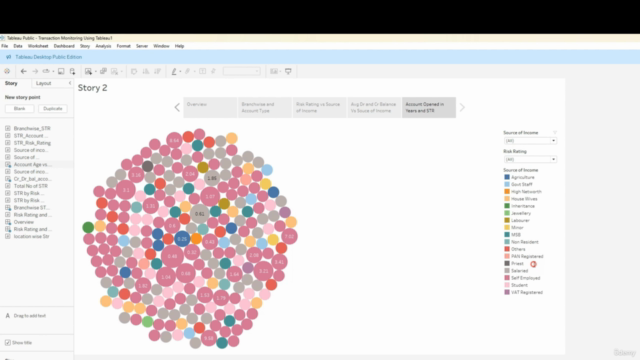Open the Worksheet menu
Image resolution: width=640 pixels, height=360 pixels.
coord(38,46)
